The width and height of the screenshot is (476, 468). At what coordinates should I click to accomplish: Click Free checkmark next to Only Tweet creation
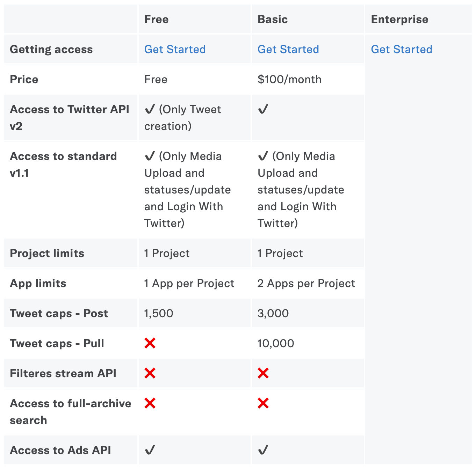pos(150,109)
